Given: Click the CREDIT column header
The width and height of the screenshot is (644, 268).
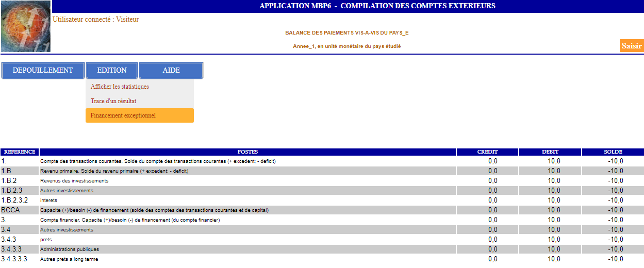Looking at the screenshot, I should tap(487, 152).
